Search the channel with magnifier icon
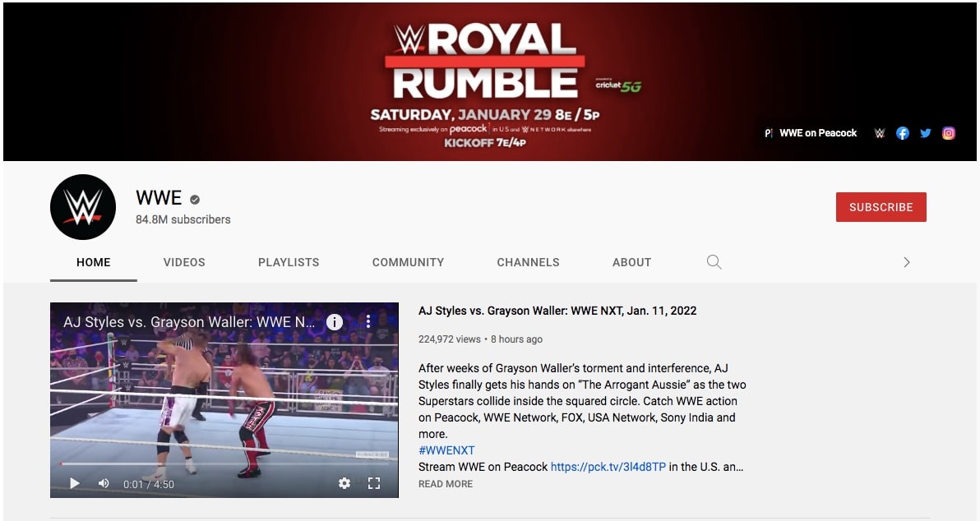This screenshot has width=980, height=521. [714, 262]
